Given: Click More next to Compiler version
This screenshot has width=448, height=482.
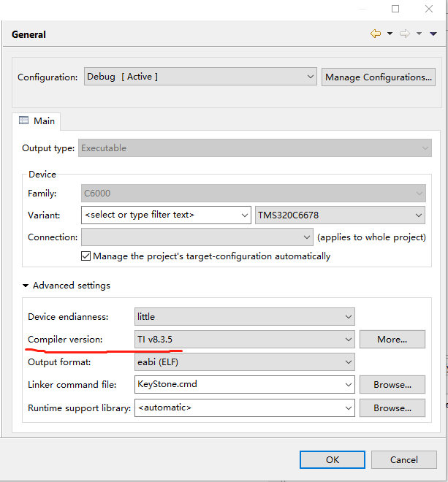Looking at the screenshot, I should 392,340.
